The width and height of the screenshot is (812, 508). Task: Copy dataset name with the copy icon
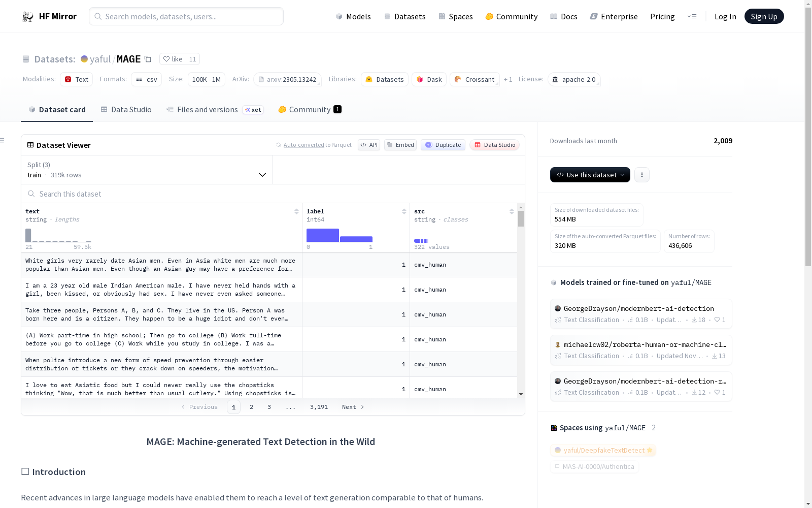tap(148, 59)
